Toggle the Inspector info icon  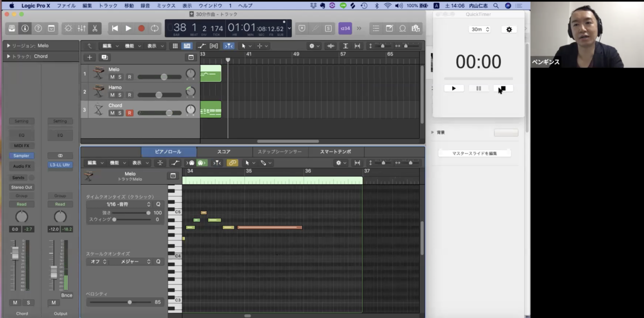click(25, 28)
